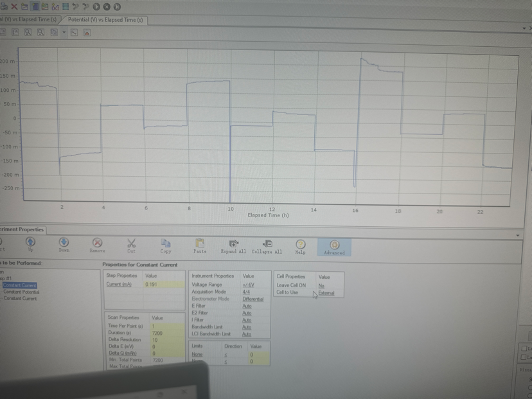Toggle the Advanced properties button
The height and width of the screenshot is (399, 532).
334,247
